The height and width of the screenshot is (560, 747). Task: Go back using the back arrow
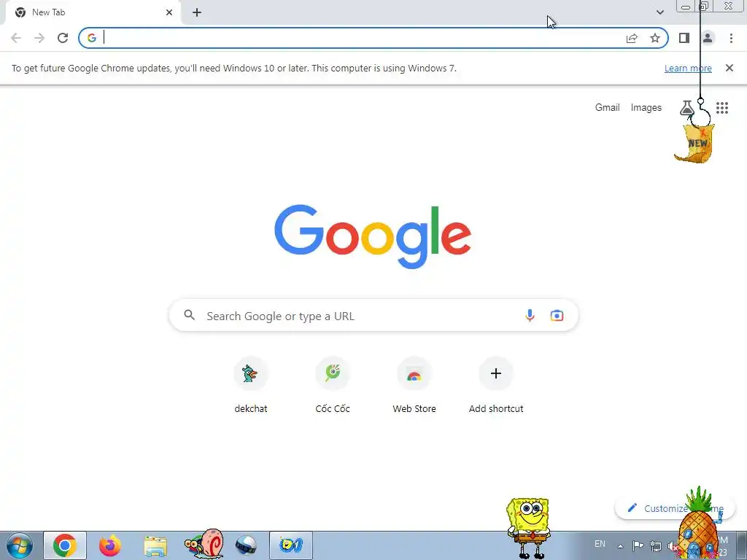16,38
